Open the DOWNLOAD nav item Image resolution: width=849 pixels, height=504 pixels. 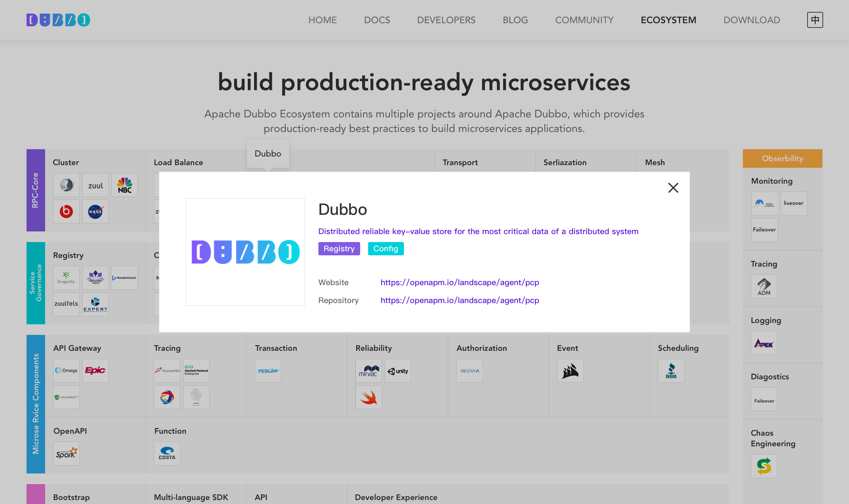click(x=751, y=20)
